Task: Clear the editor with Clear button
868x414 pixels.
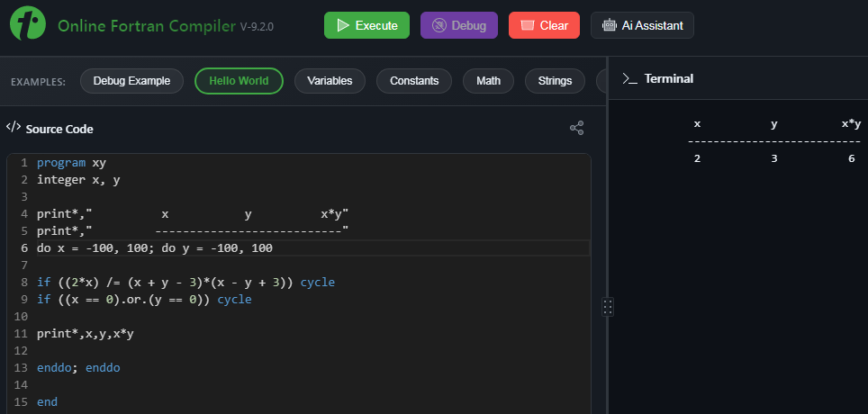Action: [544, 25]
